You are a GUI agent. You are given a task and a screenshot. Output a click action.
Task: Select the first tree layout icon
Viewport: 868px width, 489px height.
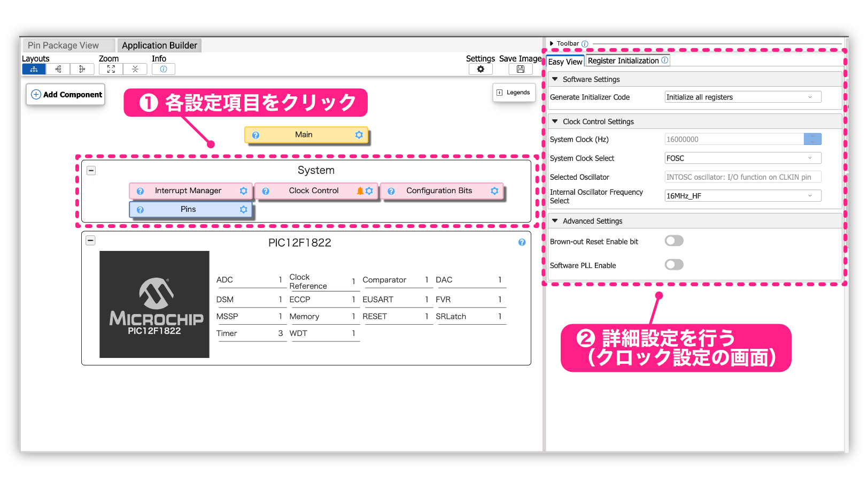click(34, 69)
